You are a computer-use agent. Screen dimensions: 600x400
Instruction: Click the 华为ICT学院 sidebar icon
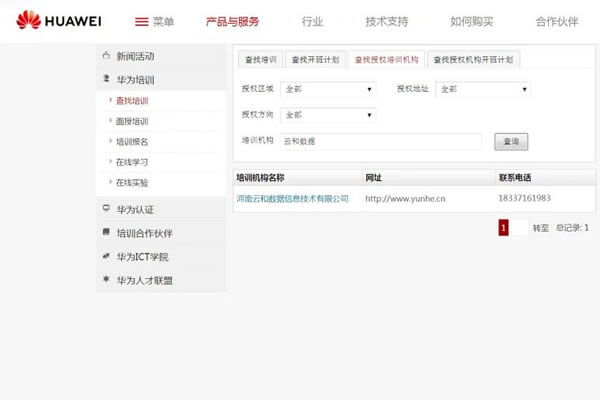[106, 256]
